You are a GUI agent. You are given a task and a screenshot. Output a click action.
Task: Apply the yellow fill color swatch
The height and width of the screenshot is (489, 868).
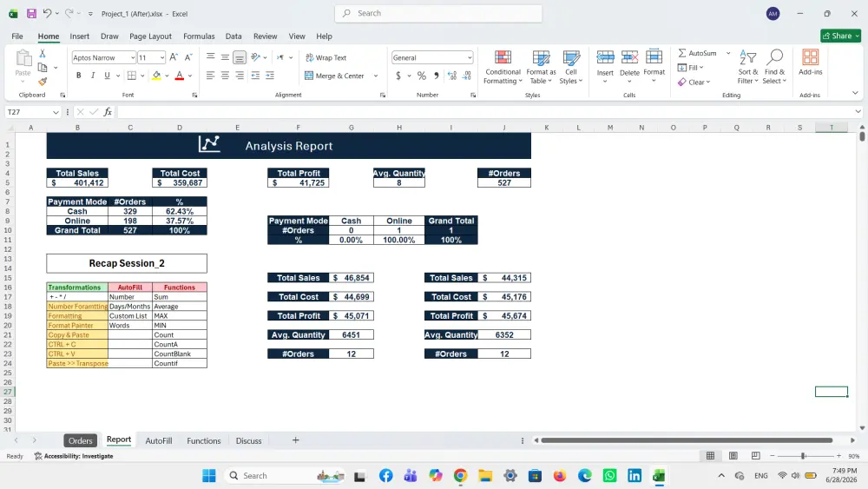coord(156,76)
